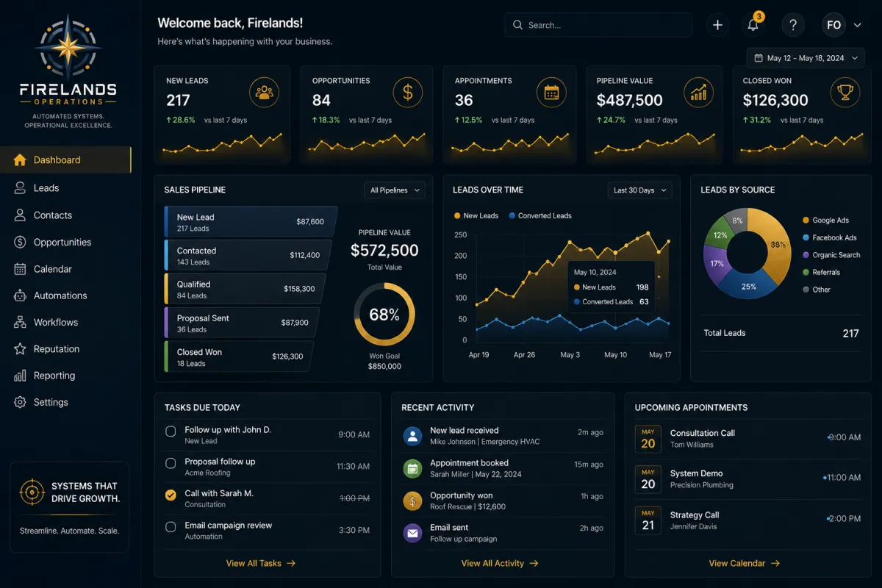Uncheck the Call with Sarah M. task
The width and height of the screenshot is (882, 588).
(x=171, y=495)
